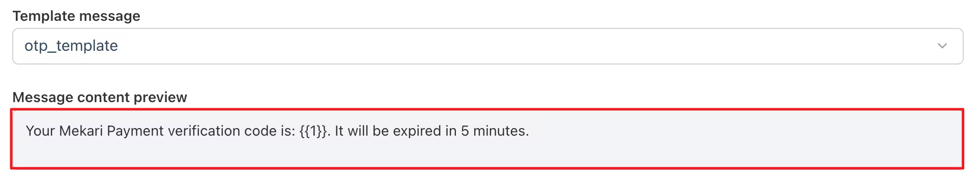
Task: Select the otp_template value text
Action: [71, 46]
